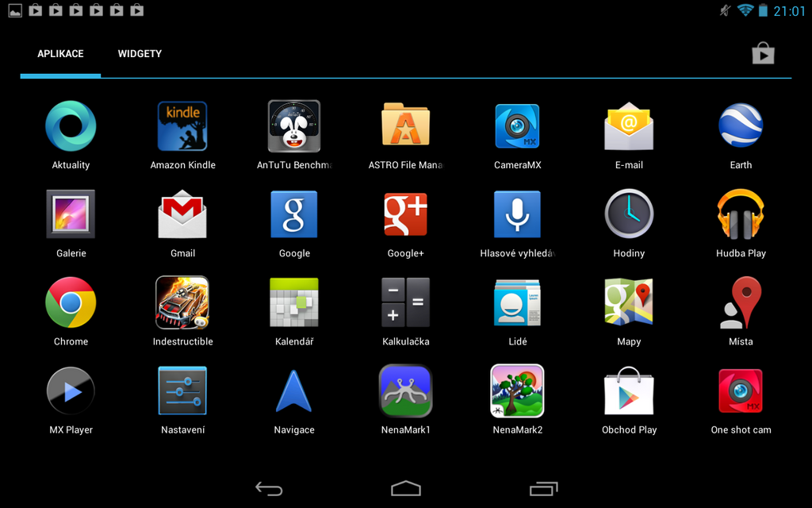
Task: Switch to the WIDGETY tab
Action: (140, 53)
